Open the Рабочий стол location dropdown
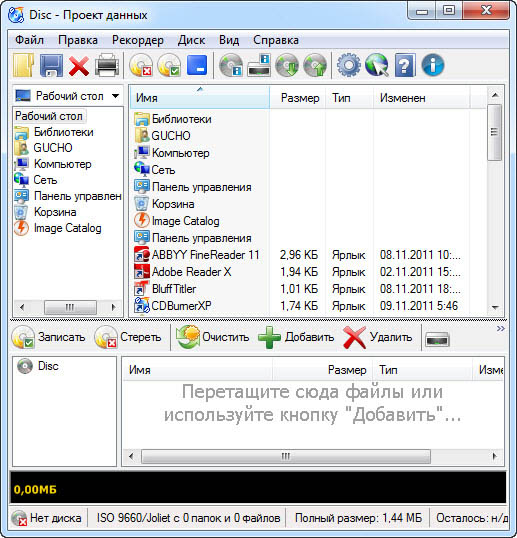517x538 pixels. click(x=68, y=96)
